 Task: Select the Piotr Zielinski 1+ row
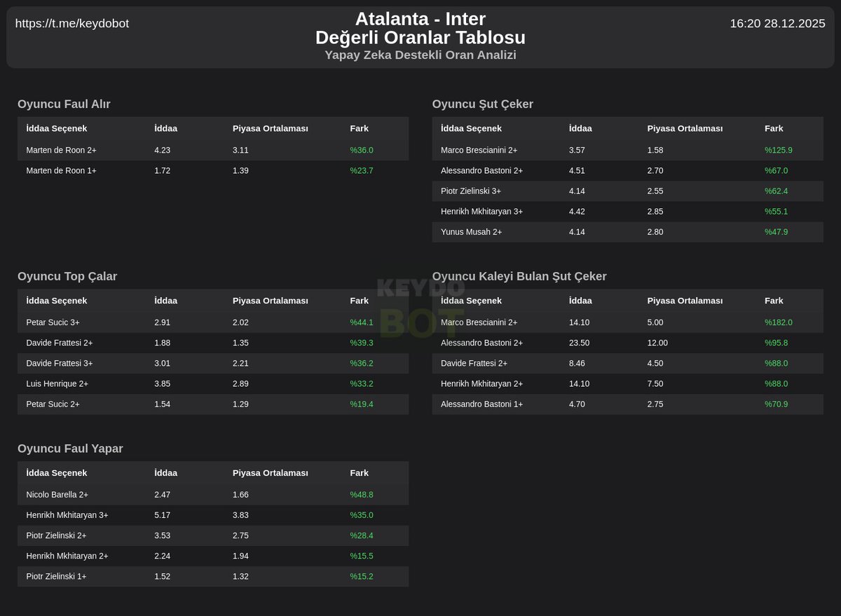pos(213,577)
